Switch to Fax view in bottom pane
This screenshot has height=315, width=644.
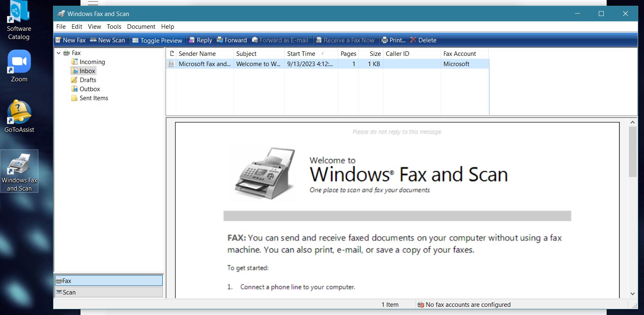click(x=109, y=281)
